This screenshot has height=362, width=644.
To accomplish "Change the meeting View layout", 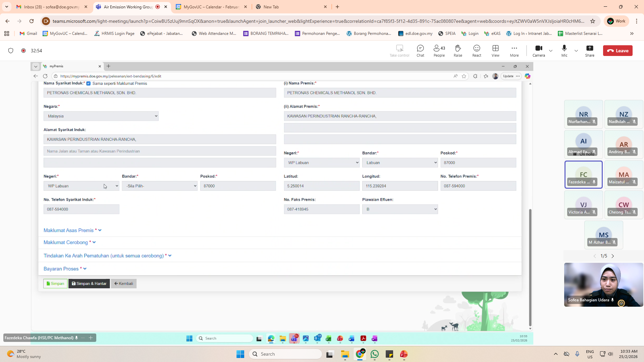I will point(495,51).
